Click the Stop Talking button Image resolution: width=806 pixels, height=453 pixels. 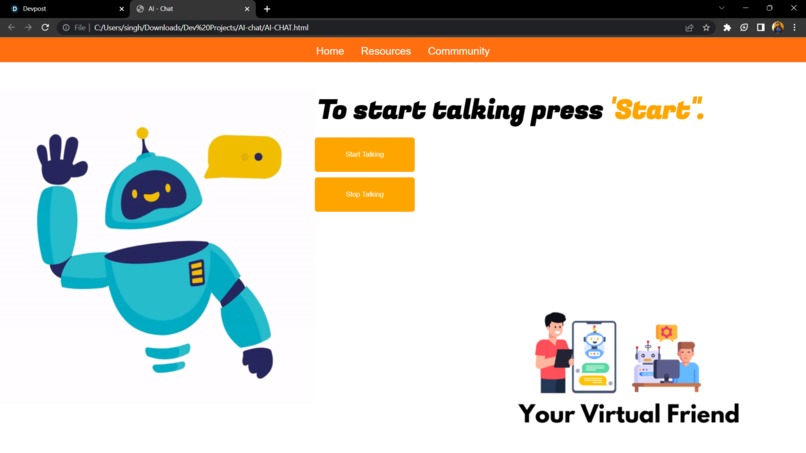(364, 194)
